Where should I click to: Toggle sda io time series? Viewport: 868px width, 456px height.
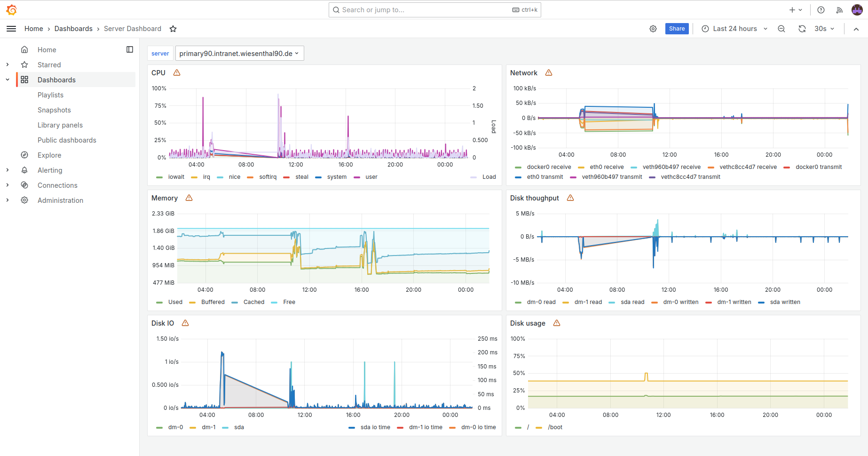point(375,427)
